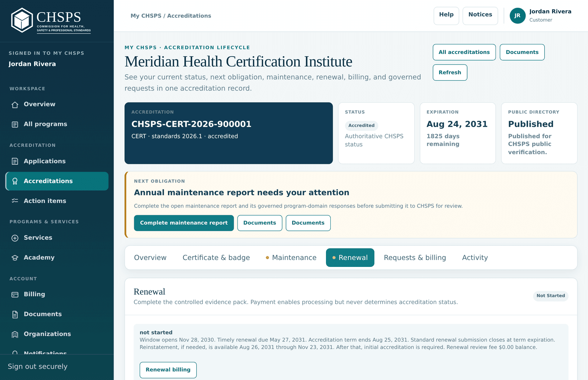Click the All programs list icon
588x380 pixels.
point(15,124)
